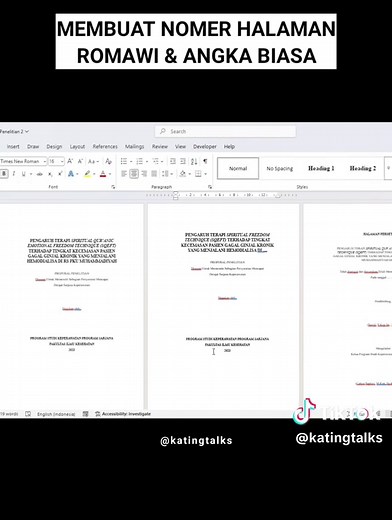Toggle Subscript formatting
Image resolution: width=392 pixels, height=520 pixels.
50,174
